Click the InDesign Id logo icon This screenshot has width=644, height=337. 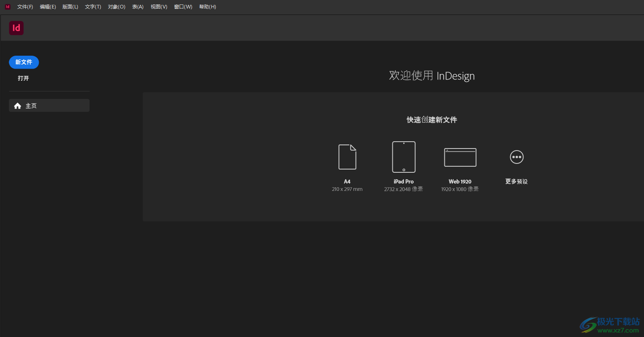click(x=16, y=28)
